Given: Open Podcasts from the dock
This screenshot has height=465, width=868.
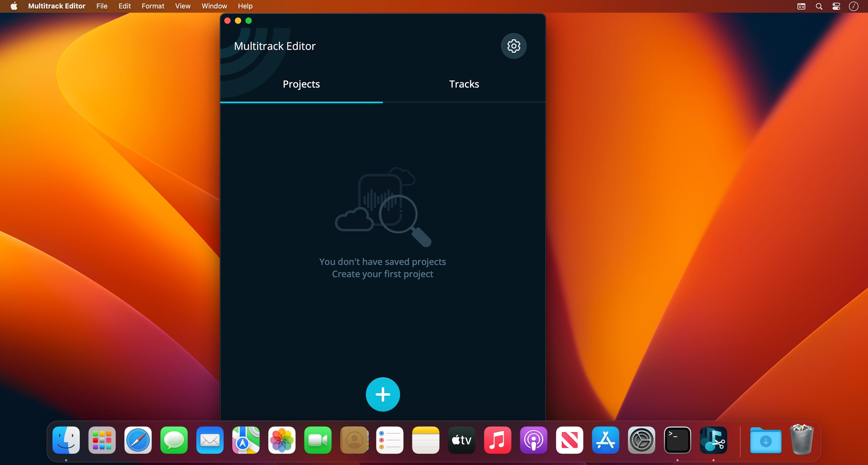Looking at the screenshot, I should click(x=533, y=440).
